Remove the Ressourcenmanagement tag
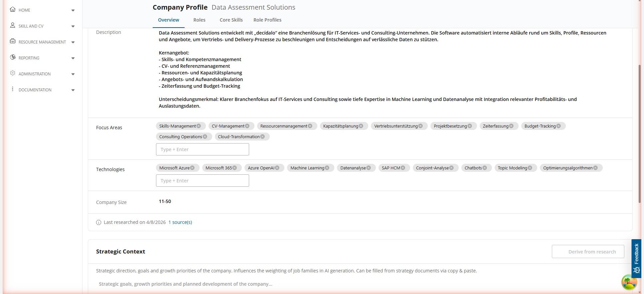 click(x=310, y=126)
